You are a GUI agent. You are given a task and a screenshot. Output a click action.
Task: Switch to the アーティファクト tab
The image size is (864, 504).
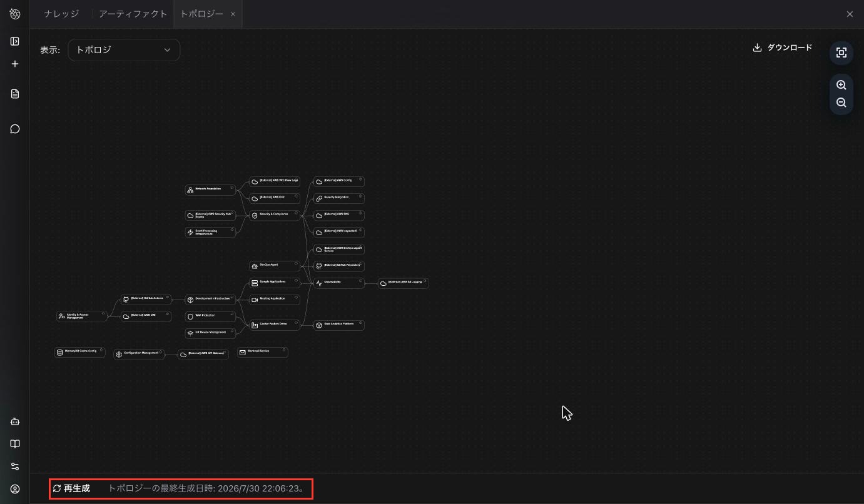(x=133, y=14)
